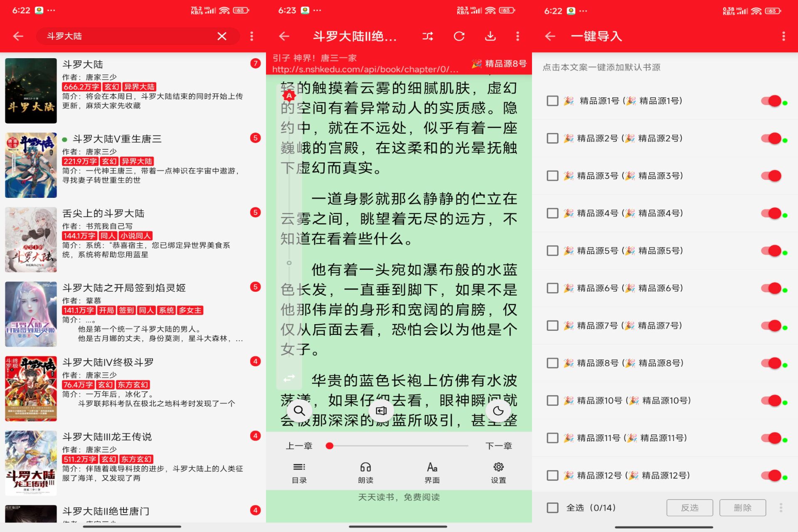Open 朗读 read-aloud option
Image resolution: width=798 pixels, height=532 pixels.
(366, 473)
